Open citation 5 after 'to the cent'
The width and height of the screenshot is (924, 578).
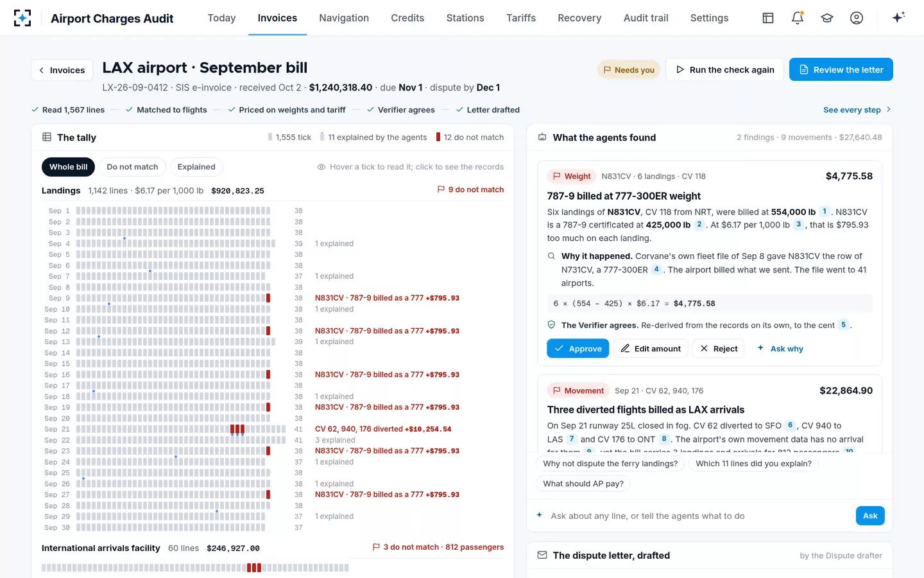843,325
